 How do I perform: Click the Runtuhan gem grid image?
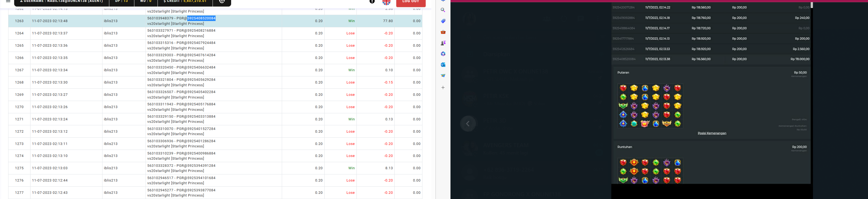pyautogui.click(x=650, y=171)
